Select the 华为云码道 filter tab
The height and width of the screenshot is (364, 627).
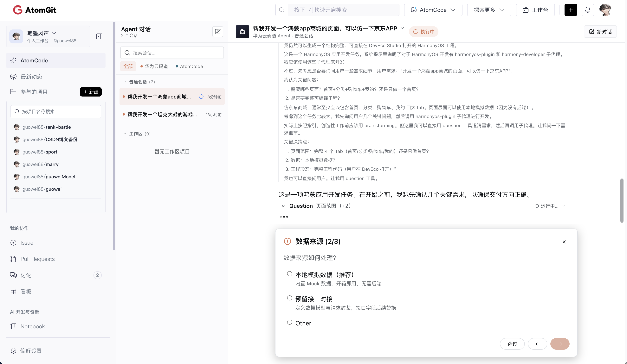[x=154, y=66]
